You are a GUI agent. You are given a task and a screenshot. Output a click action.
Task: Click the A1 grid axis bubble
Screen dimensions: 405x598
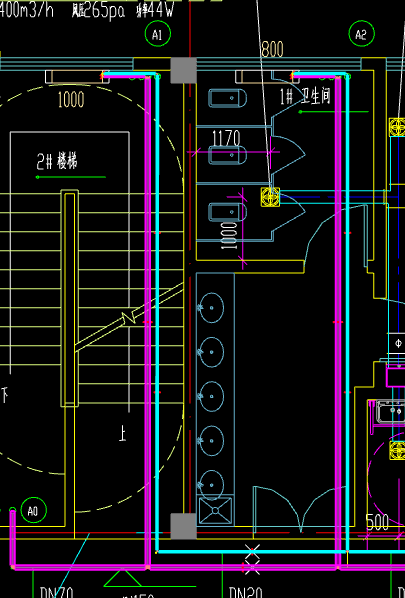(158, 34)
